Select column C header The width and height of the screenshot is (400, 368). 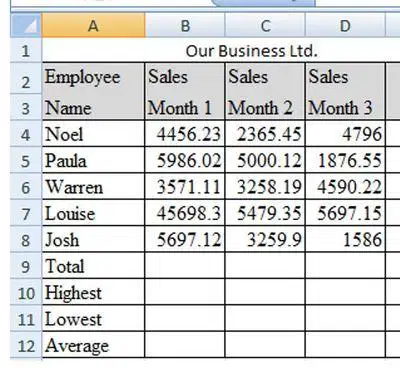(265, 25)
